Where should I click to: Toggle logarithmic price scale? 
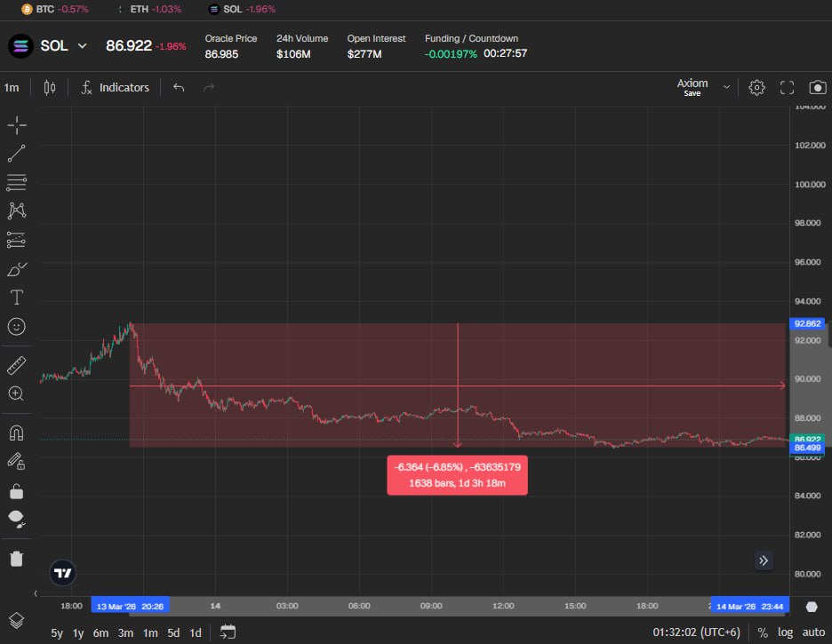click(785, 632)
